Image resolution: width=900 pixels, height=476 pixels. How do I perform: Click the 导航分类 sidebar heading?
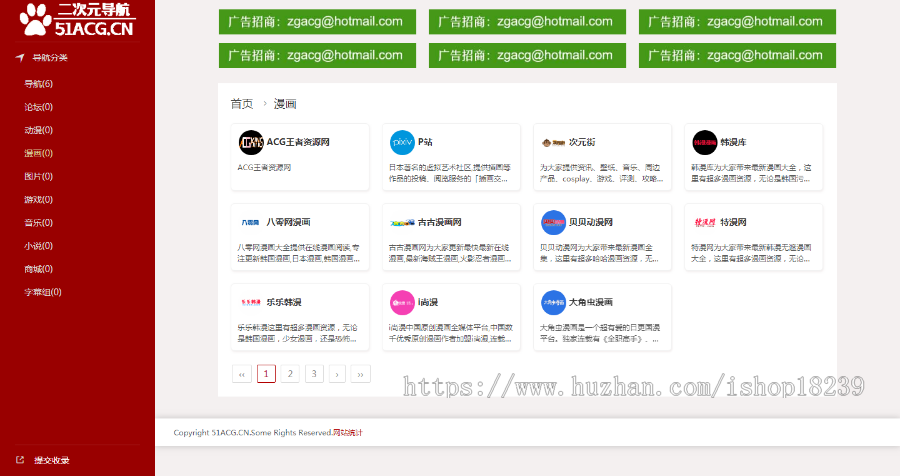(x=50, y=57)
